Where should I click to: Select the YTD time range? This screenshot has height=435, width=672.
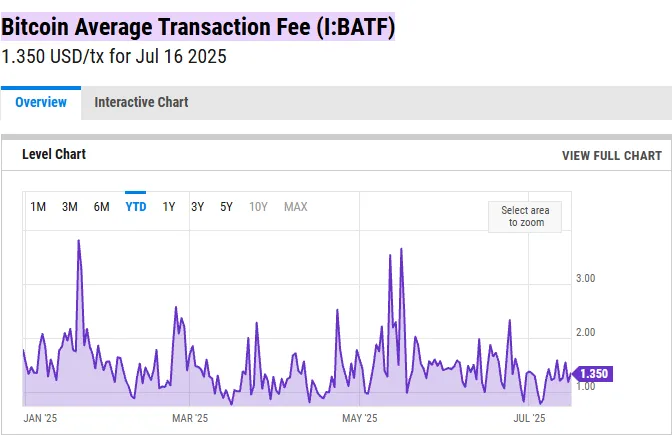[136, 207]
